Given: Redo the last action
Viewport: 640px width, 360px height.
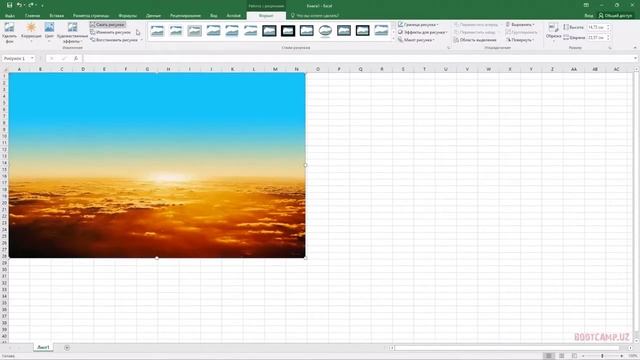Looking at the screenshot, I should point(31,5).
